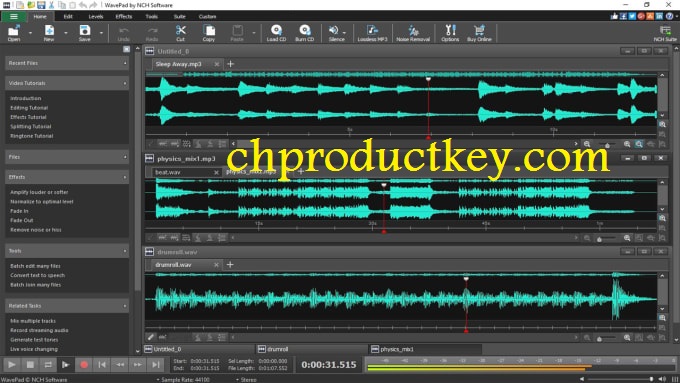Image resolution: width=680 pixels, height=383 pixels.
Task: Click the Lossless MP3 icon
Action: coord(372,33)
